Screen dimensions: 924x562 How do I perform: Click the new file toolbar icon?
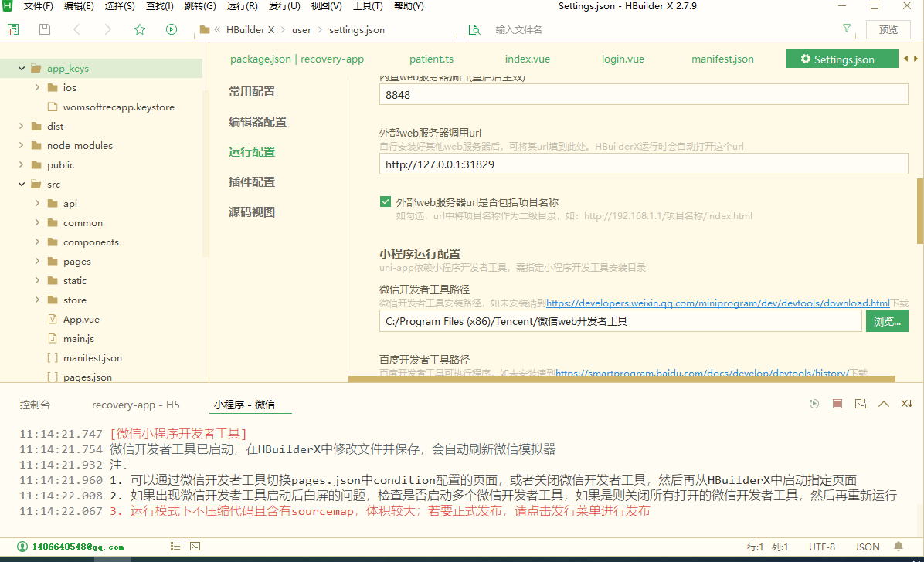pyautogui.click(x=12, y=29)
